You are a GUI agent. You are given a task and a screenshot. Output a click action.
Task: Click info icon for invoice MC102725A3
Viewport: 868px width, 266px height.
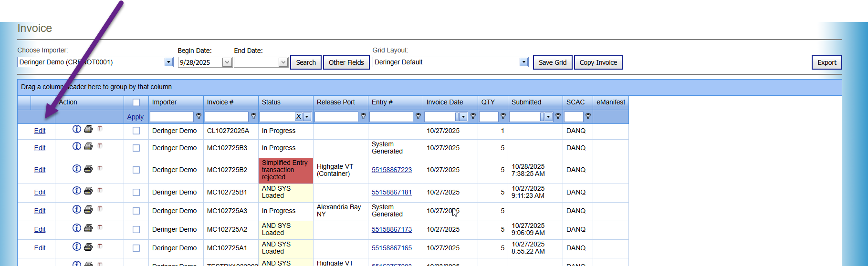coord(76,209)
